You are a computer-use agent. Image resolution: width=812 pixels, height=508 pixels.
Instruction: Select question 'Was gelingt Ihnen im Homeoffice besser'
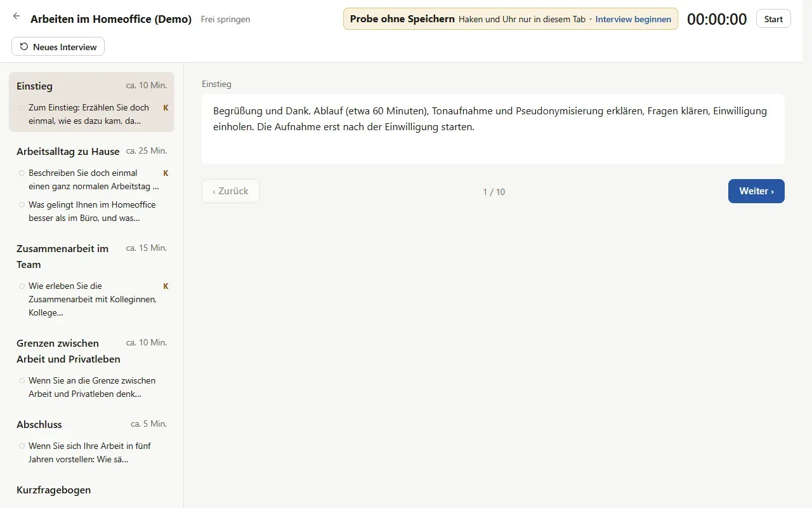[x=92, y=211]
